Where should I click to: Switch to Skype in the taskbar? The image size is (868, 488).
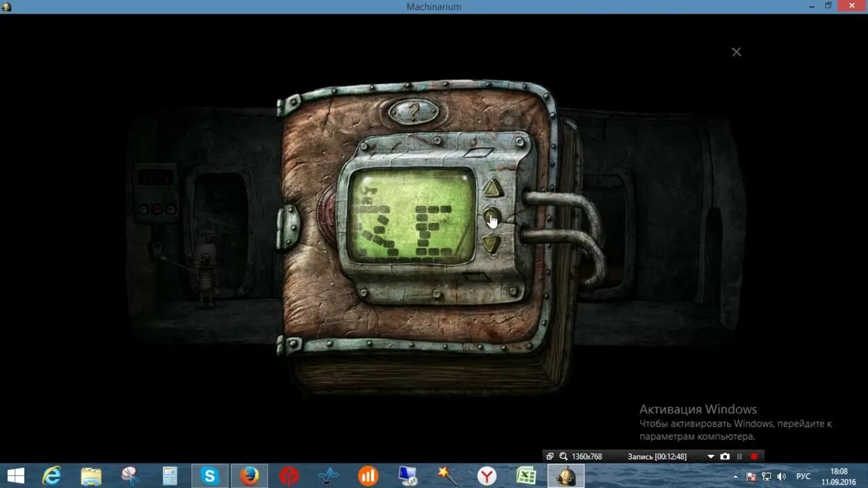click(x=210, y=476)
